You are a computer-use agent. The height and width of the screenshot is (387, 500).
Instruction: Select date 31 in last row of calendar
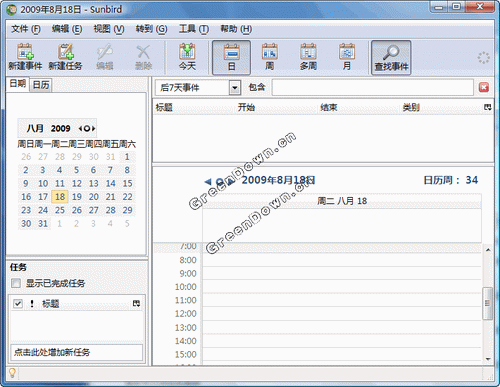43,223
